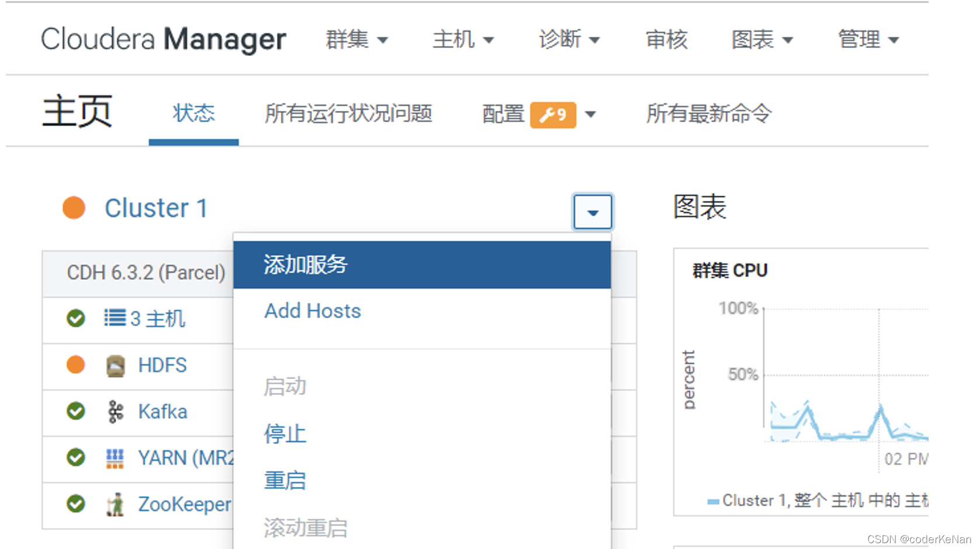The width and height of the screenshot is (980, 549).
Task: Choose 停止 in the cluster menu
Action: [285, 434]
